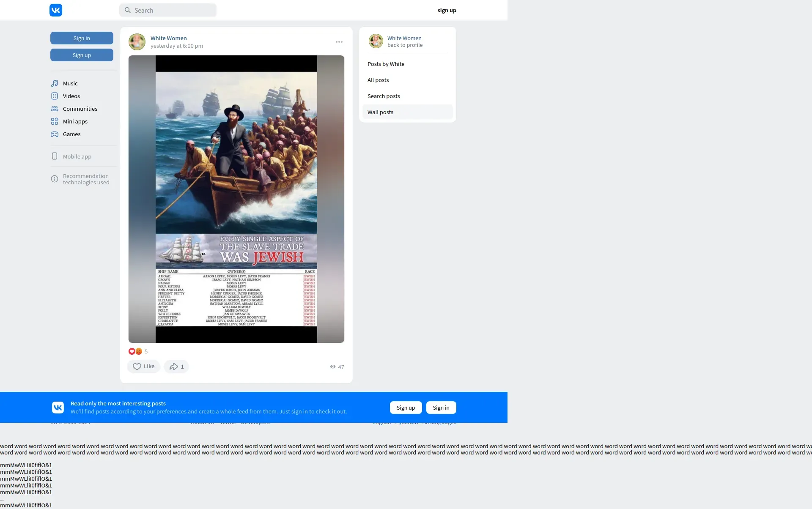Select Posts by White filter

coord(386,64)
